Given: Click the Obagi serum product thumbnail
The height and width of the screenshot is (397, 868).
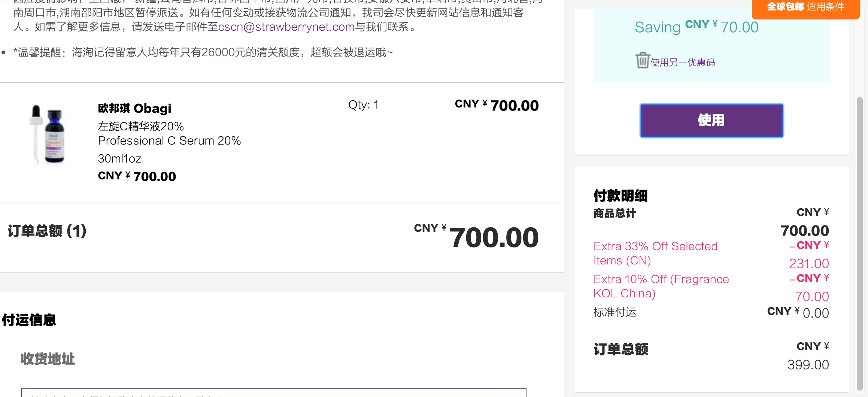Looking at the screenshot, I should (x=48, y=134).
